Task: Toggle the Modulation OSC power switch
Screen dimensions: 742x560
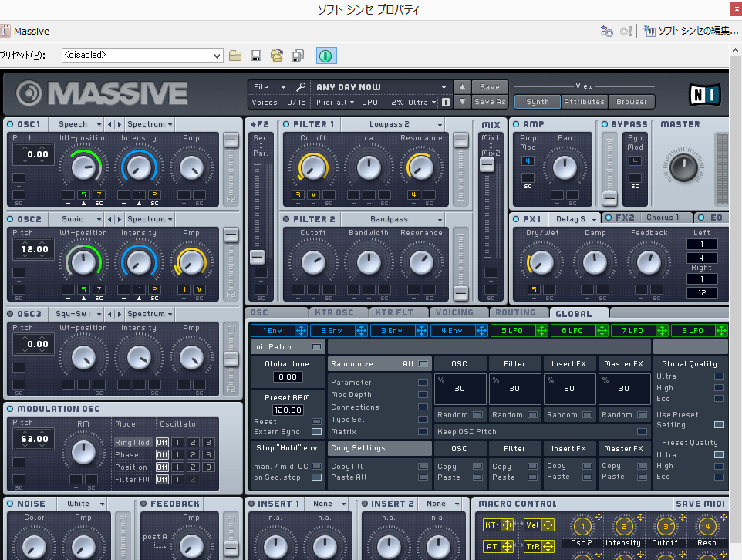Action: [10, 409]
